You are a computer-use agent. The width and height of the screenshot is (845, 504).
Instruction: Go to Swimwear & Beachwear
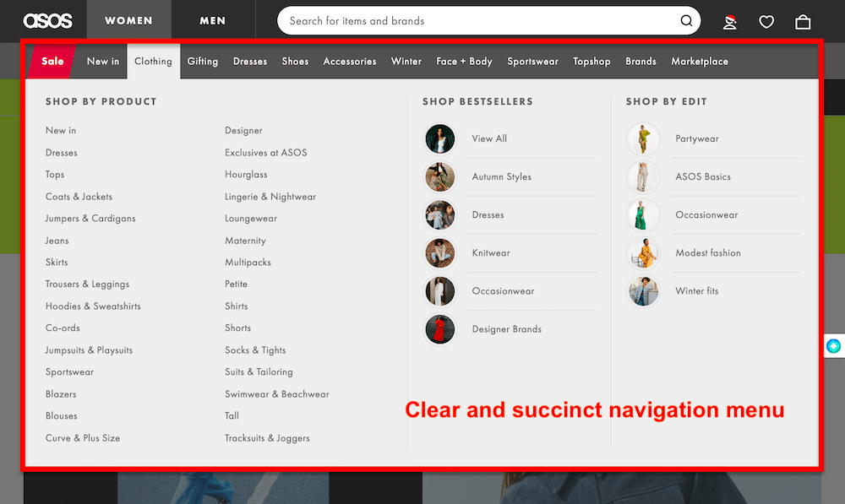click(x=277, y=394)
